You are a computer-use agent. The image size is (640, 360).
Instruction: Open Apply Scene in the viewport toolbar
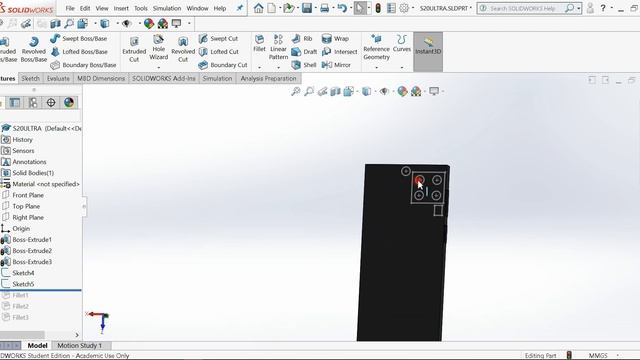(x=416, y=91)
